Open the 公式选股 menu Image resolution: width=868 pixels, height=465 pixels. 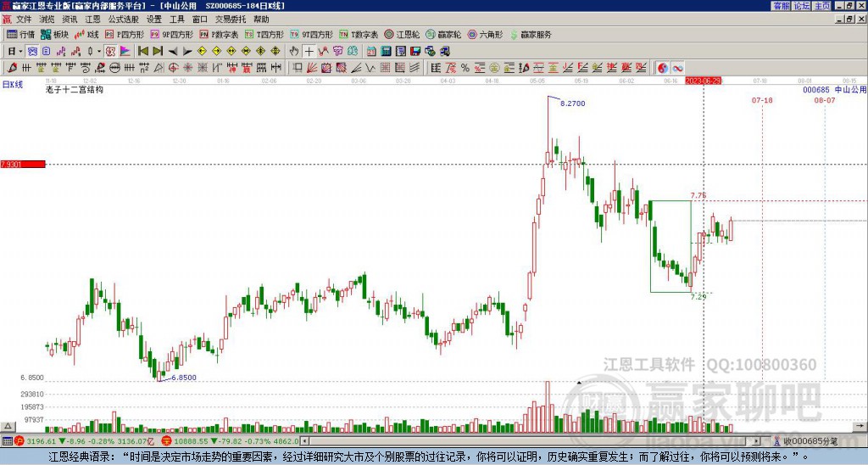pos(124,20)
